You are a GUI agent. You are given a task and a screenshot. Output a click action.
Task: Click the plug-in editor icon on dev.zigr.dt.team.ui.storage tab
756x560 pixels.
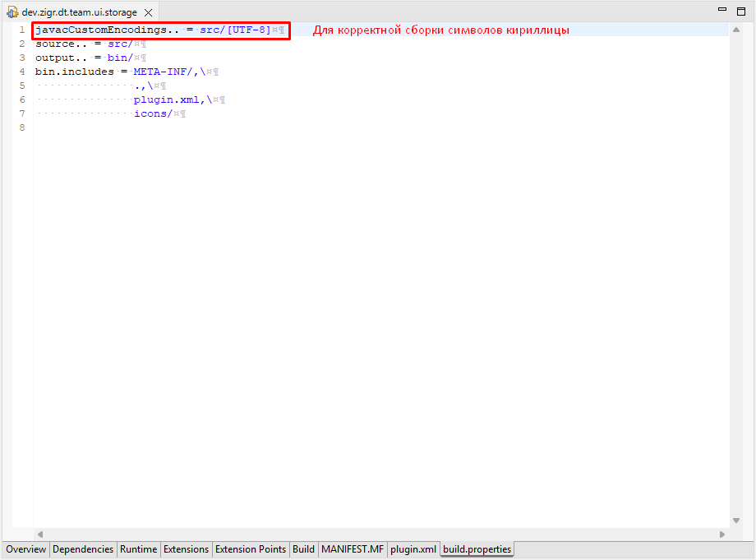[x=12, y=12]
